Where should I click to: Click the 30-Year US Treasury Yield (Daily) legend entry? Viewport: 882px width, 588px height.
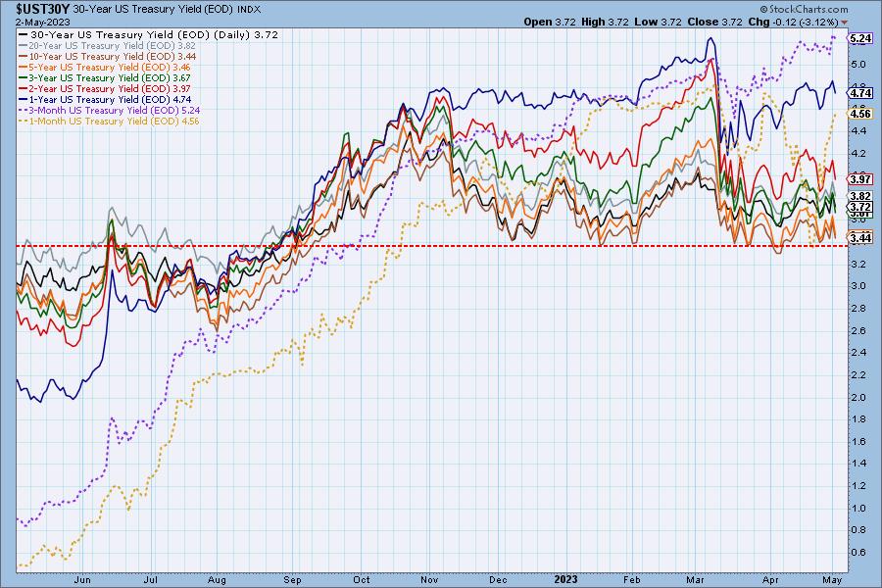click(x=149, y=34)
